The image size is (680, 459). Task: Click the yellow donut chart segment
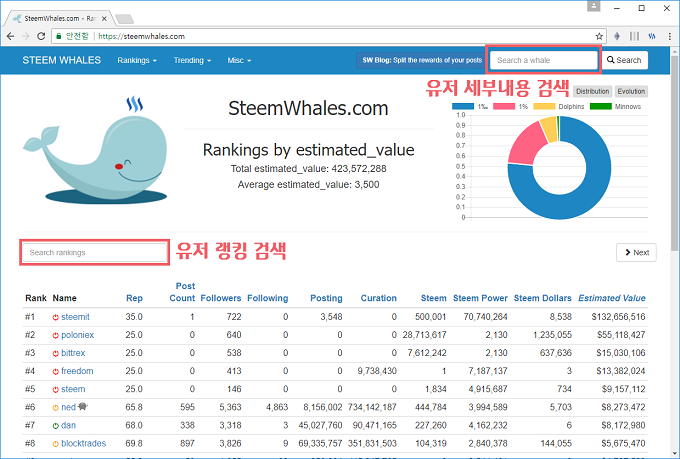click(x=550, y=129)
